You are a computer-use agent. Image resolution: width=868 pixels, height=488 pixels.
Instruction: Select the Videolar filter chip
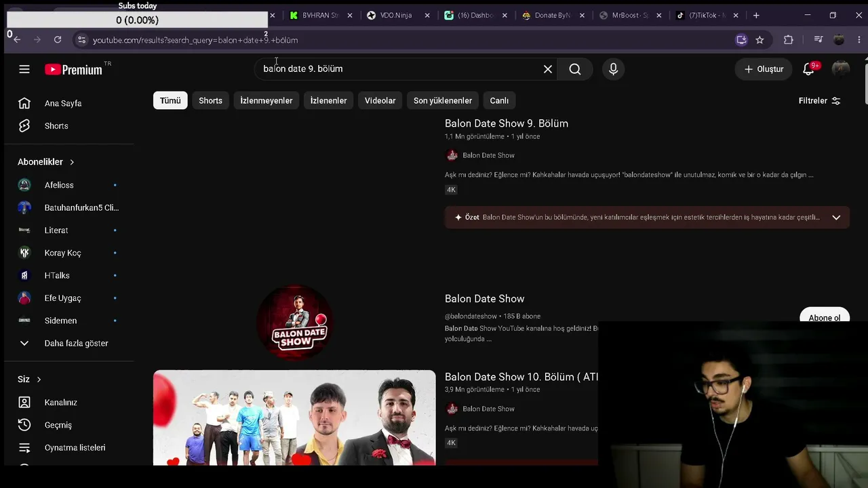[380, 100]
